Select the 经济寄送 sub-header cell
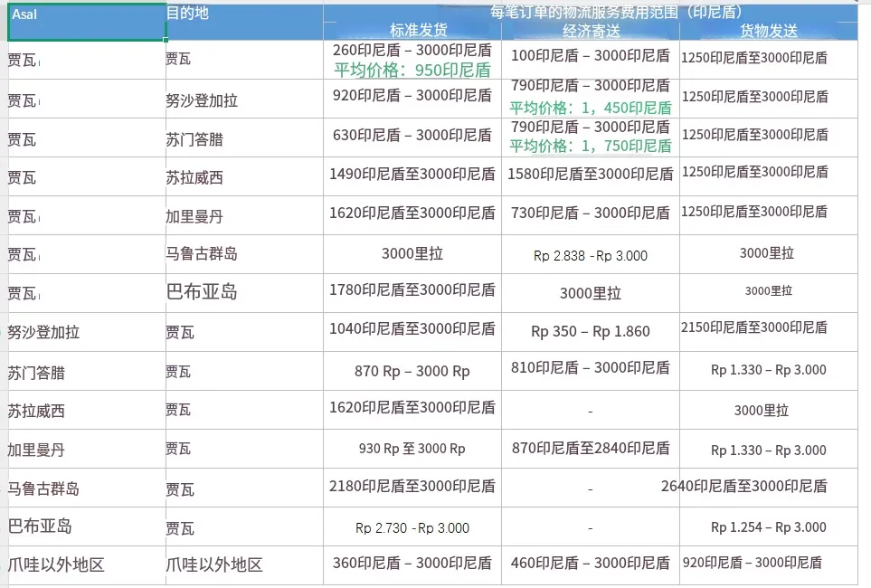Screen dimensions: 871x588 pyautogui.click(x=590, y=30)
